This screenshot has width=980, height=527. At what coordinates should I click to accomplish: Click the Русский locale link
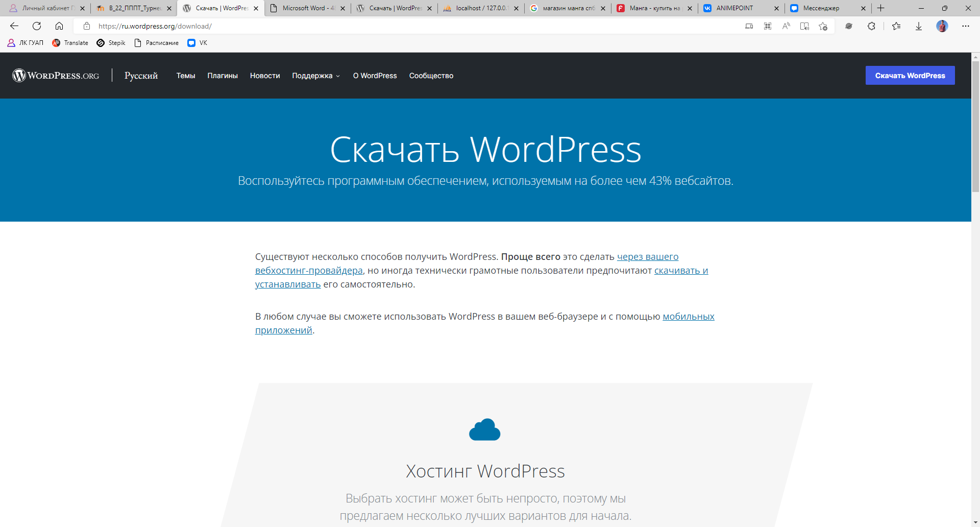(x=141, y=76)
